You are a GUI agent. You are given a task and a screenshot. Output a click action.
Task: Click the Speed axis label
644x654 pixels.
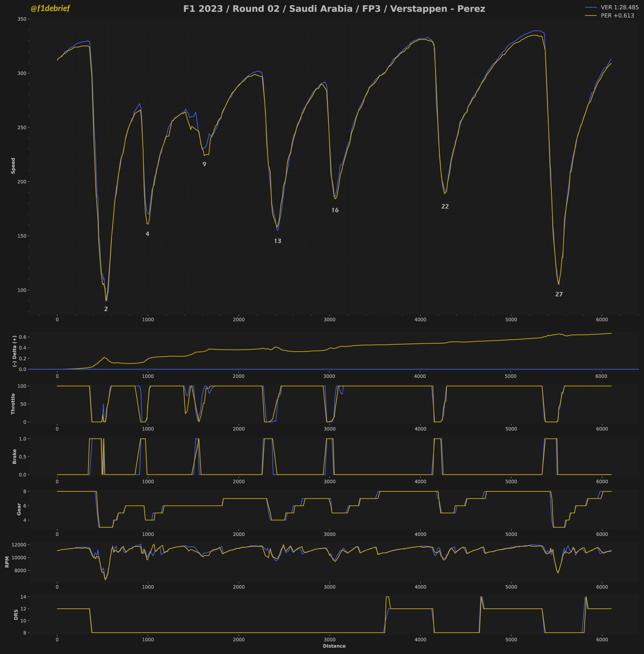coord(13,166)
